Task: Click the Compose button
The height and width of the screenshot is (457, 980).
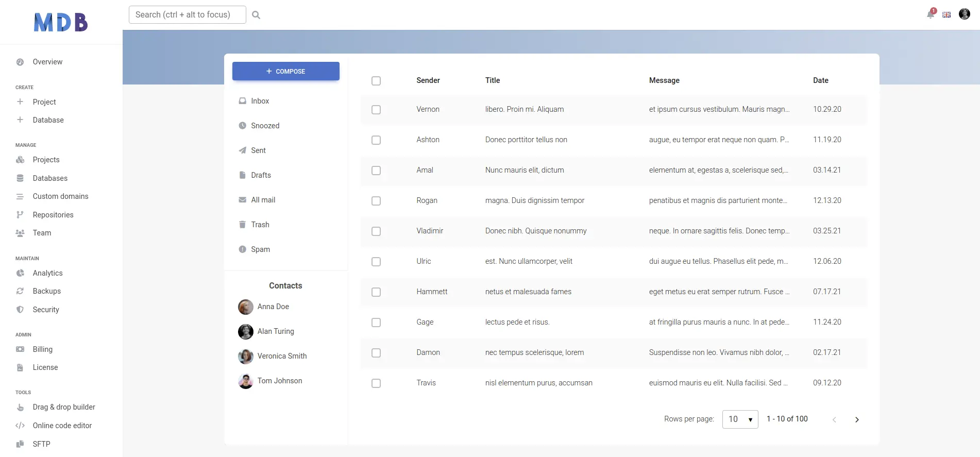Action: click(x=286, y=71)
